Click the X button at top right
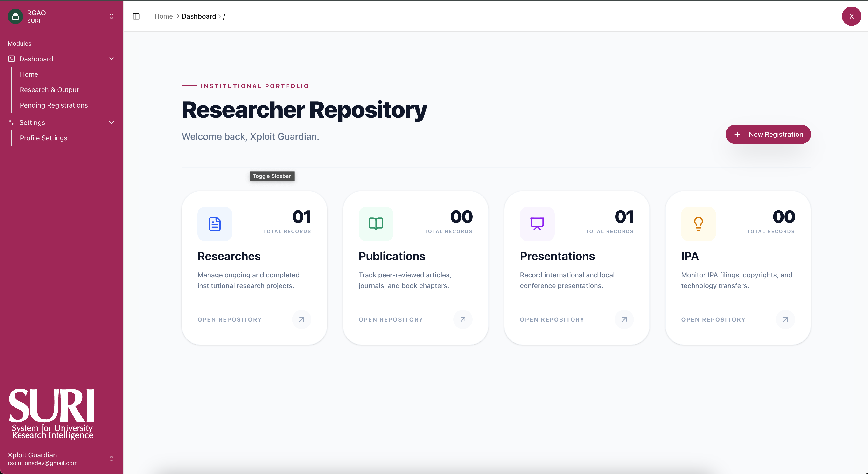 852,16
